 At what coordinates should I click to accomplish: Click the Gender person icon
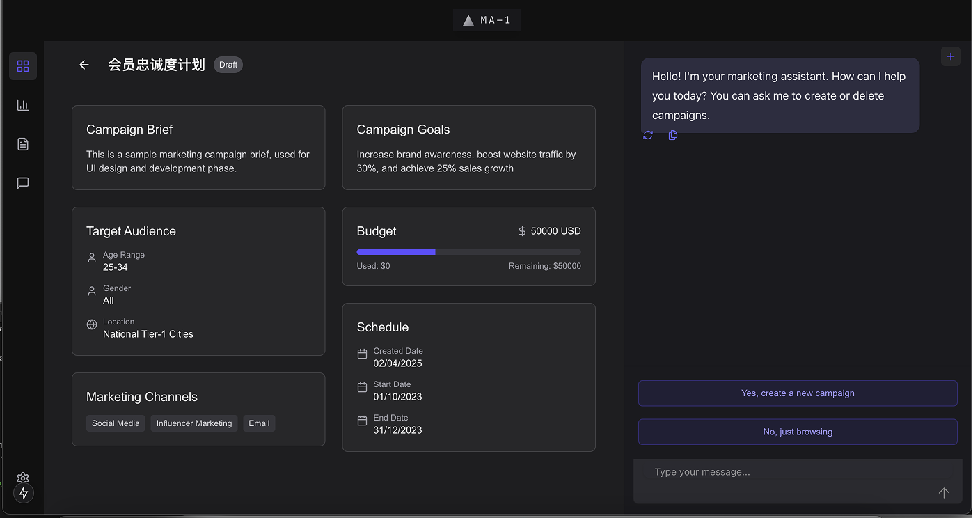click(92, 291)
